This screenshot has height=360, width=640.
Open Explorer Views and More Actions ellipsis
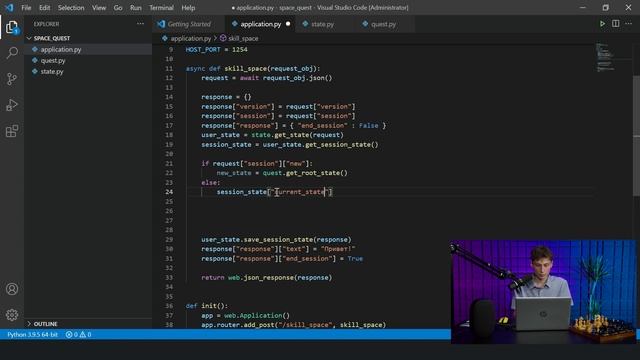point(140,24)
